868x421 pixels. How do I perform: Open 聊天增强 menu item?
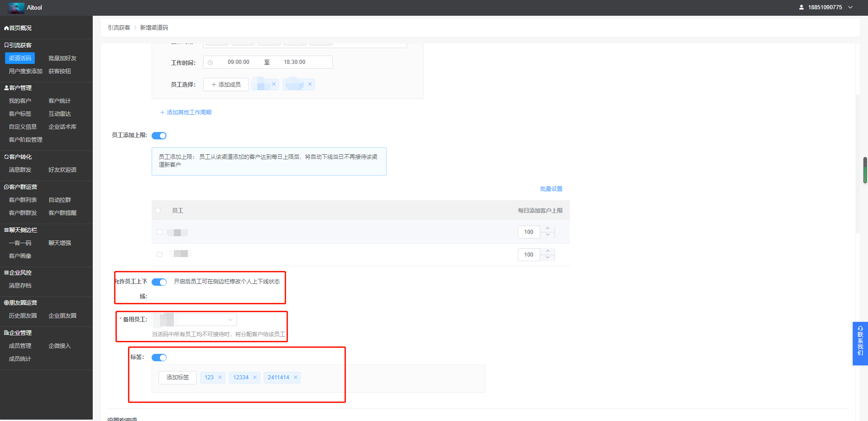pos(60,243)
